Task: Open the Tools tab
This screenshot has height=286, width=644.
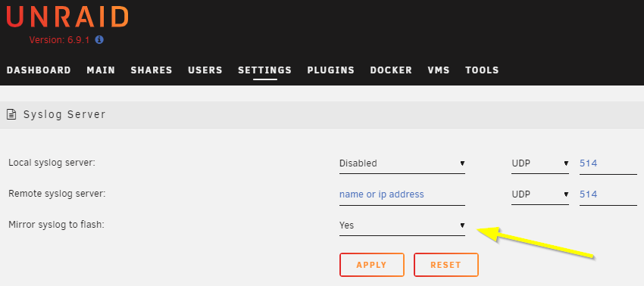Action: [482, 70]
